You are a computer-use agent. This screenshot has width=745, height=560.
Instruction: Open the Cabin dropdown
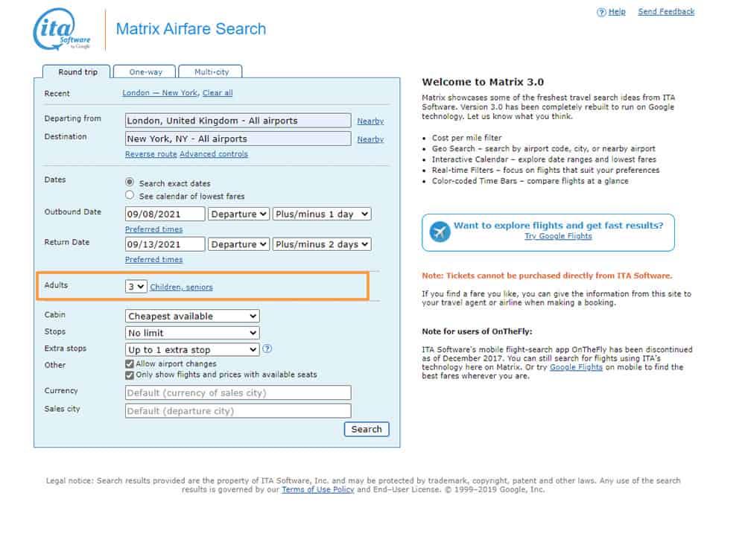click(192, 316)
